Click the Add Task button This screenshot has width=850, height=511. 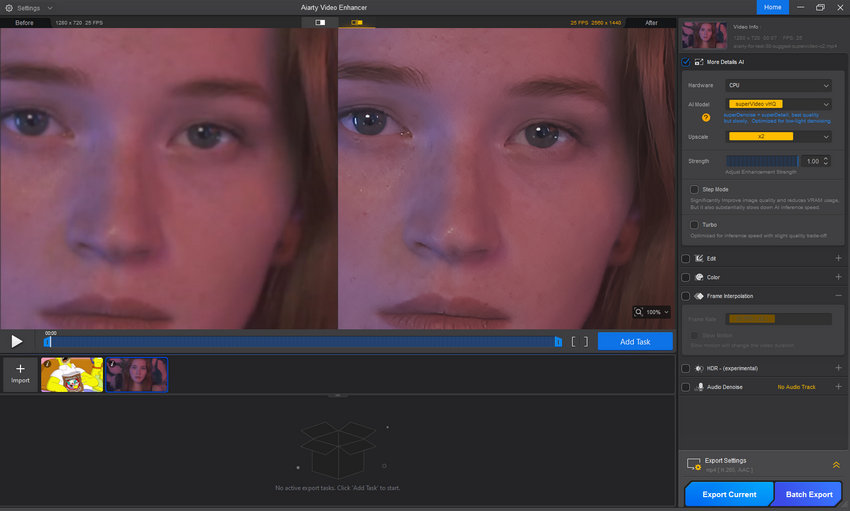635,341
